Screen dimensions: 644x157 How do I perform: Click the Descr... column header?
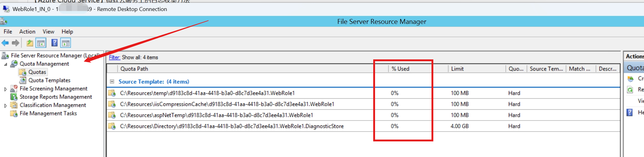click(x=608, y=69)
